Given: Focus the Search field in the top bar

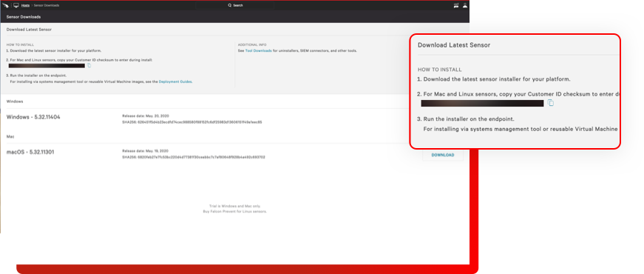Looking at the screenshot, I should coord(235,5).
